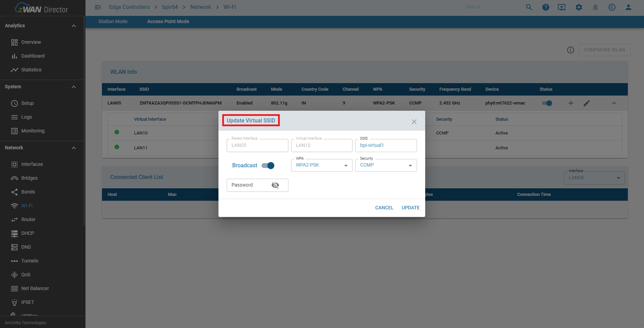Switch to Station Mode tab
Image resolution: width=644 pixels, height=328 pixels.
pos(113,21)
